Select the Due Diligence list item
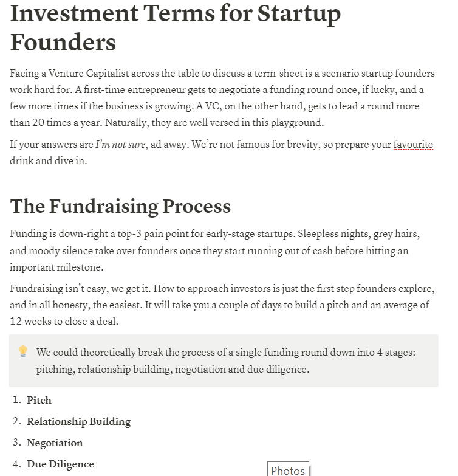 click(x=61, y=464)
